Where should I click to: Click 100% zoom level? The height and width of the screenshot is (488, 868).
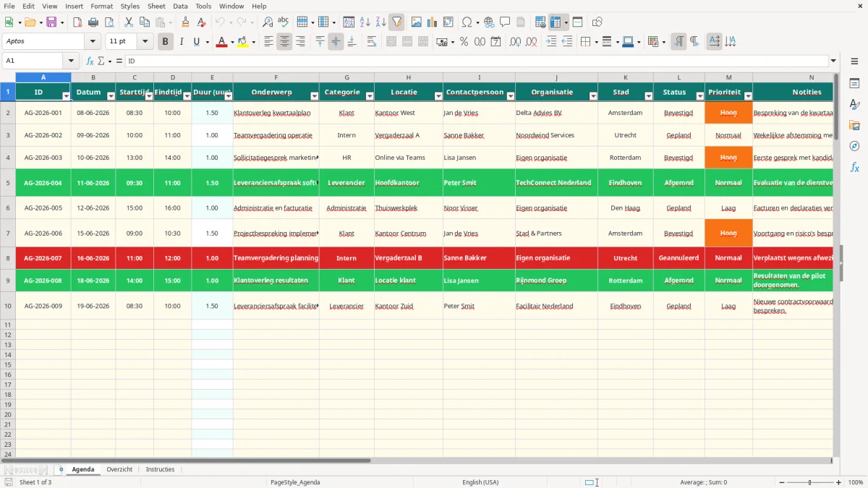coord(856,482)
